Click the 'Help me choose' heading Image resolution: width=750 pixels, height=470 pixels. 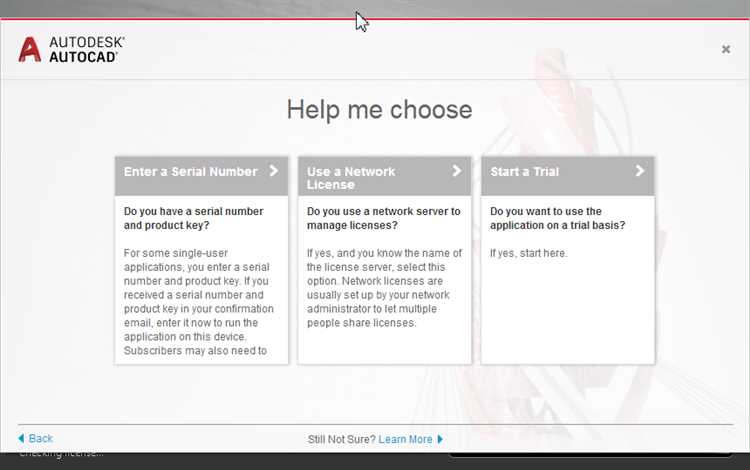(x=379, y=109)
